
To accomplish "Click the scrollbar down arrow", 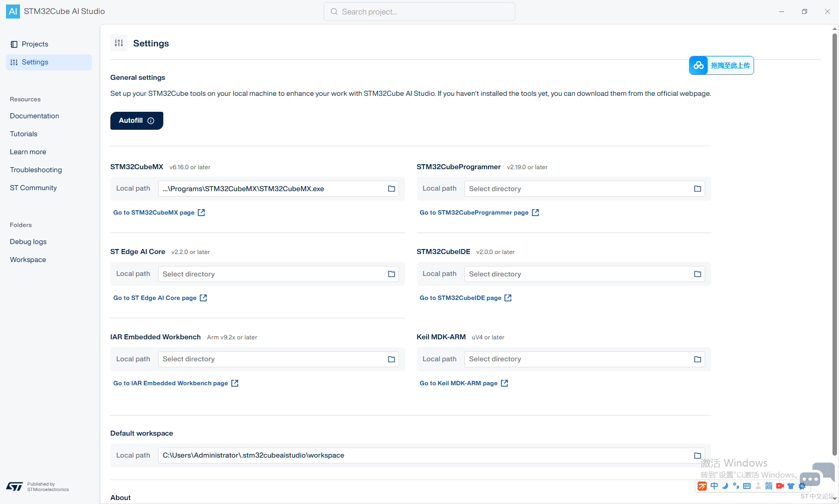I will (835, 499).
